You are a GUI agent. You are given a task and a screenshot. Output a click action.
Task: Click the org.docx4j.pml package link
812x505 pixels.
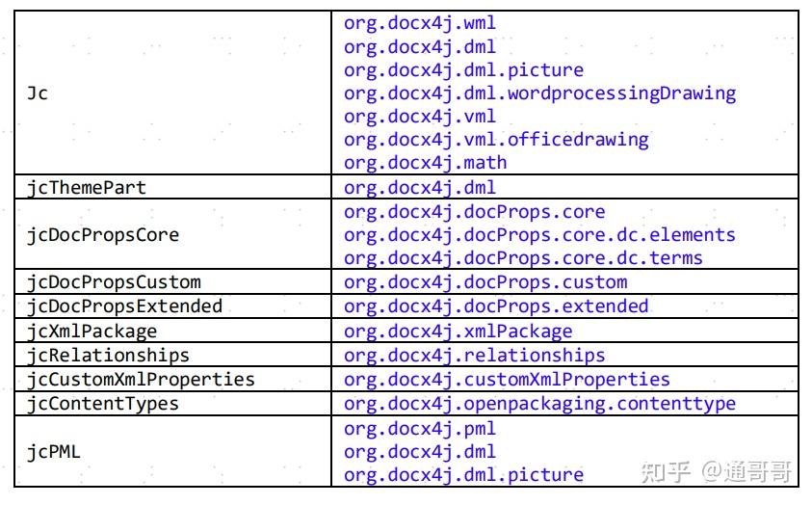pyautogui.click(x=420, y=428)
